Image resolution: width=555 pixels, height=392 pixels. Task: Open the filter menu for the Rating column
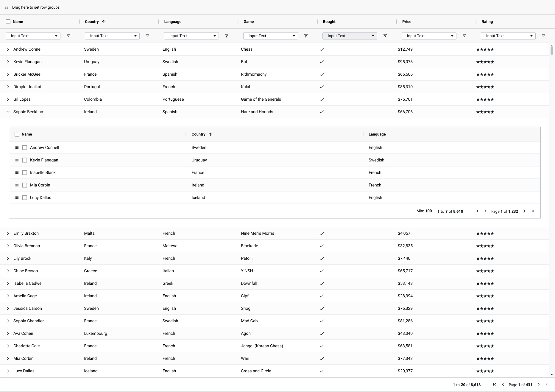[x=543, y=36]
